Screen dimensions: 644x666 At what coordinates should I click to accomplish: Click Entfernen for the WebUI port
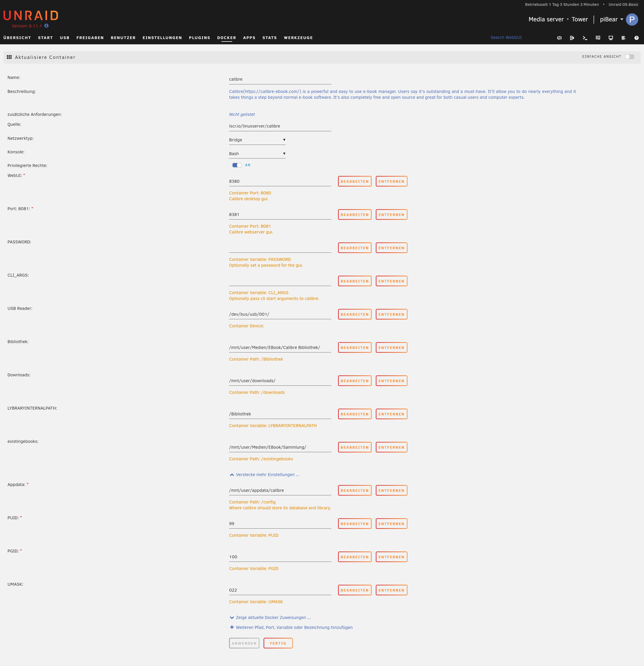coord(391,181)
